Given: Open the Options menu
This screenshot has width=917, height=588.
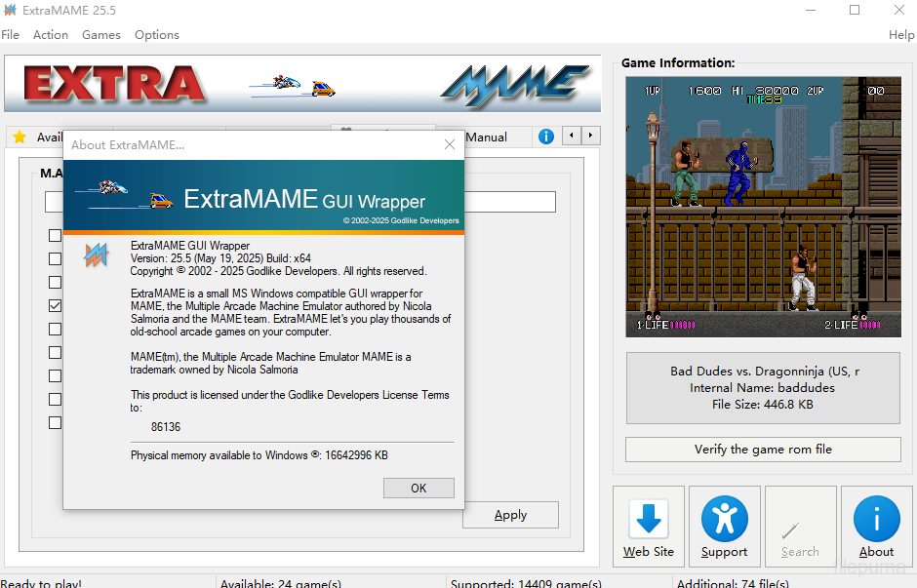Looking at the screenshot, I should pos(157,34).
